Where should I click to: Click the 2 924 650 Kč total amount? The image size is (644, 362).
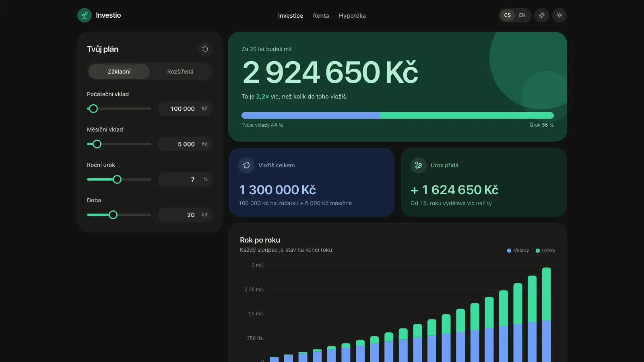[330, 72]
